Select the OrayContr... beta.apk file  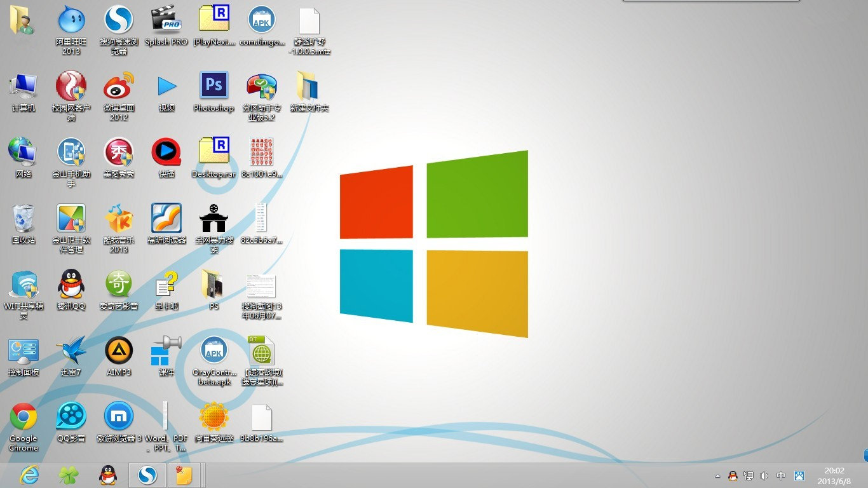pos(214,360)
